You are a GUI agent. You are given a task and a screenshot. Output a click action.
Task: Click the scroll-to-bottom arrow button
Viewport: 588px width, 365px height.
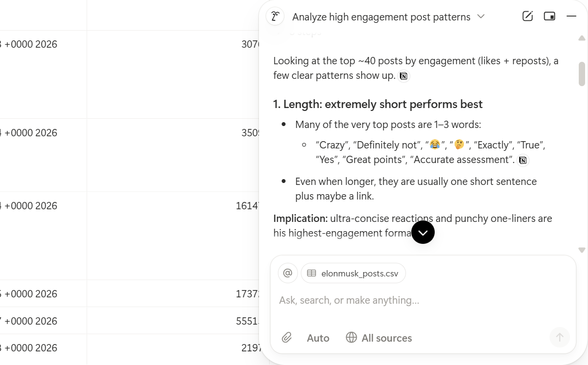pyautogui.click(x=423, y=232)
